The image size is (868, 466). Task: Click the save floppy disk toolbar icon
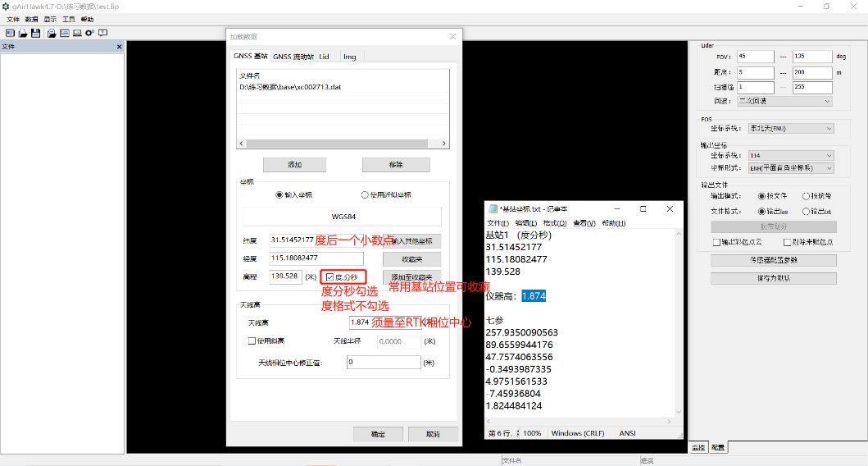[35, 34]
